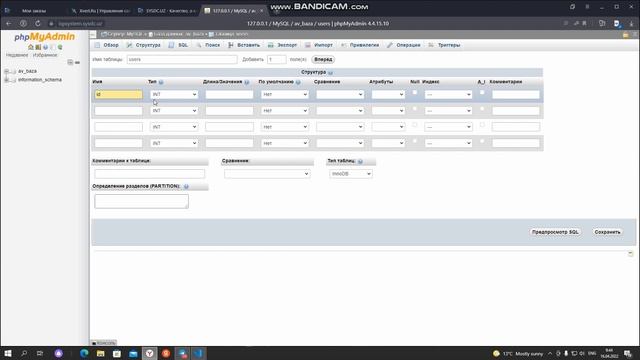Open the Тип dropdown in the id row
640x360 pixels.
[174, 94]
